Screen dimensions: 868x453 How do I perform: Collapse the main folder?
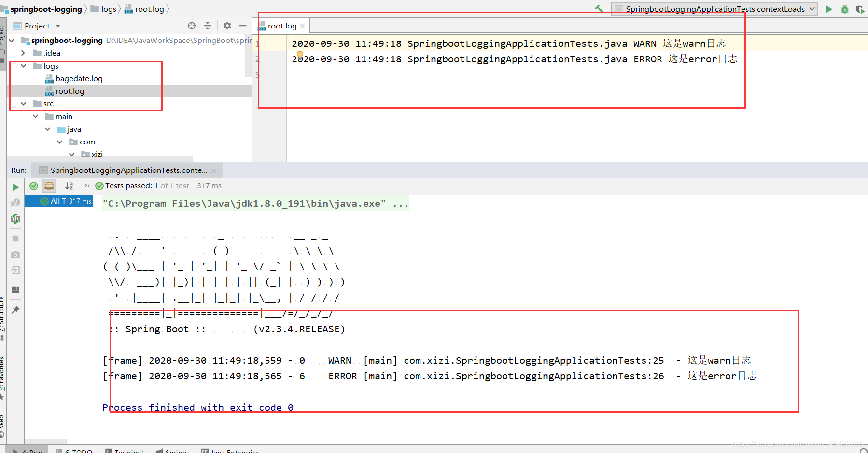tap(35, 116)
